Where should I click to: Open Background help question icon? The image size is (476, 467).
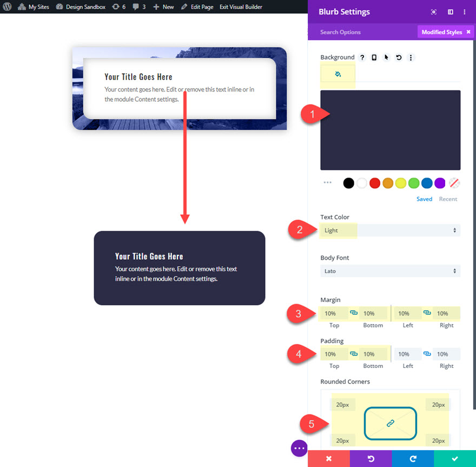tap(362, 57)
